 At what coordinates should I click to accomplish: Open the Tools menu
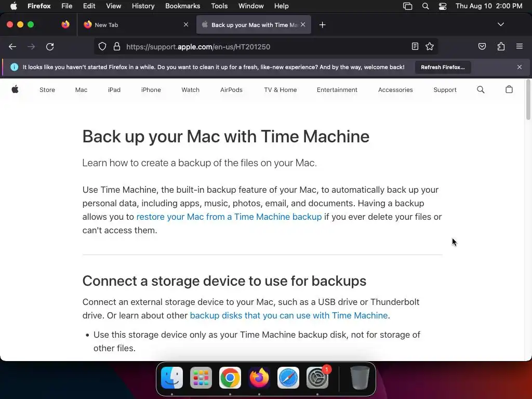pyautogui.click(x=219, y=6)
